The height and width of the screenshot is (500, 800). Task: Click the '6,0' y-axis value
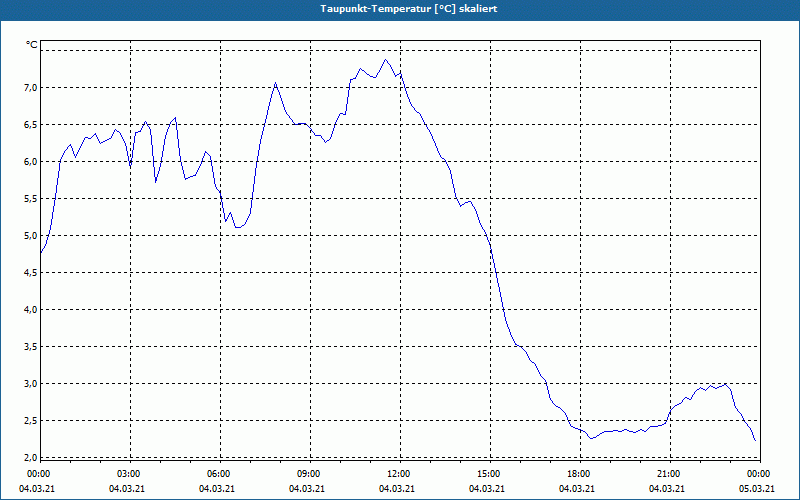click(x=31, y=162)
